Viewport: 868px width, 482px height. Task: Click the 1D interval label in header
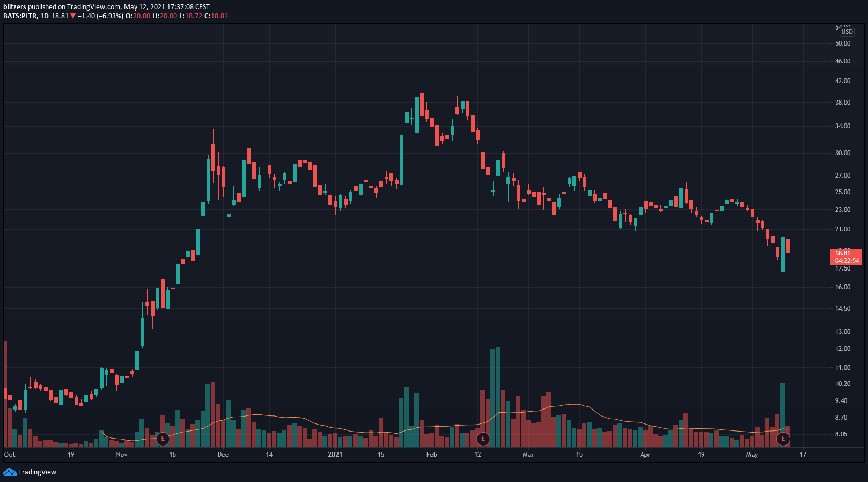(x=45, y=16)
